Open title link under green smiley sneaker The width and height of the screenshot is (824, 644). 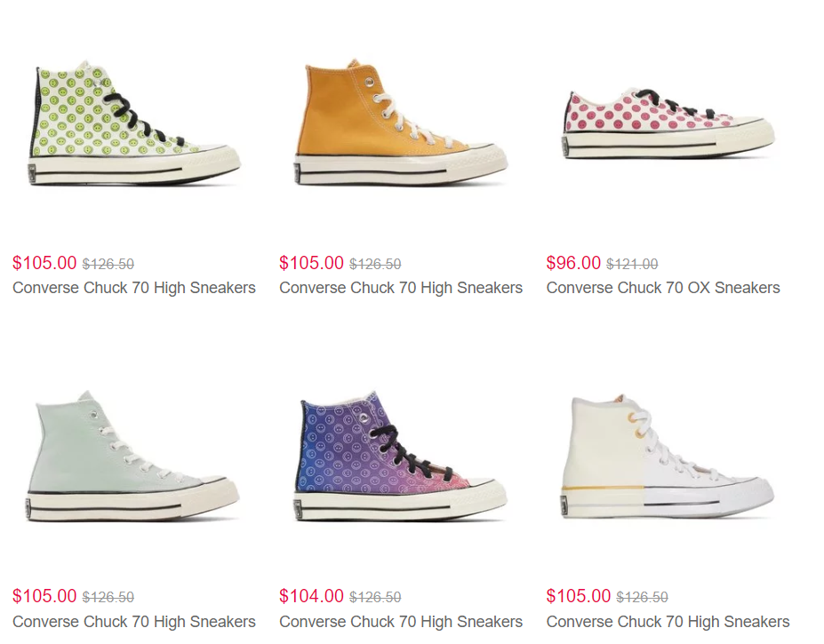(134, 288)
